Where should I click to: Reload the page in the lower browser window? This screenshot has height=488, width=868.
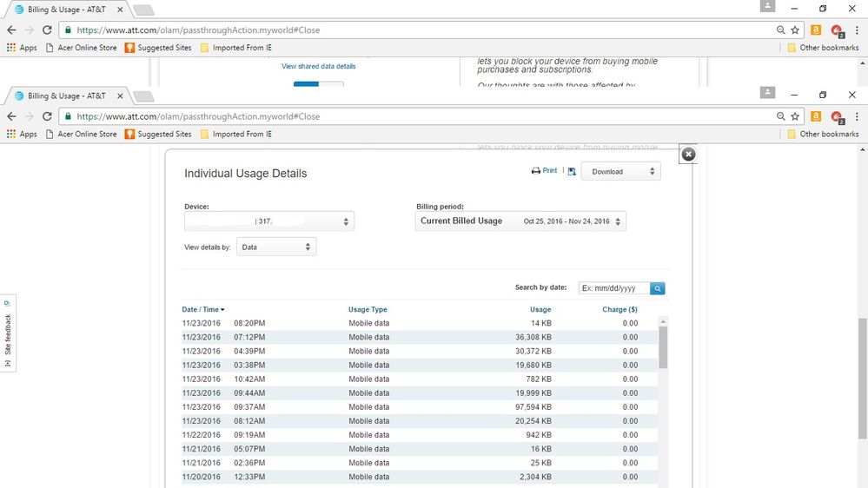(47, 116)
